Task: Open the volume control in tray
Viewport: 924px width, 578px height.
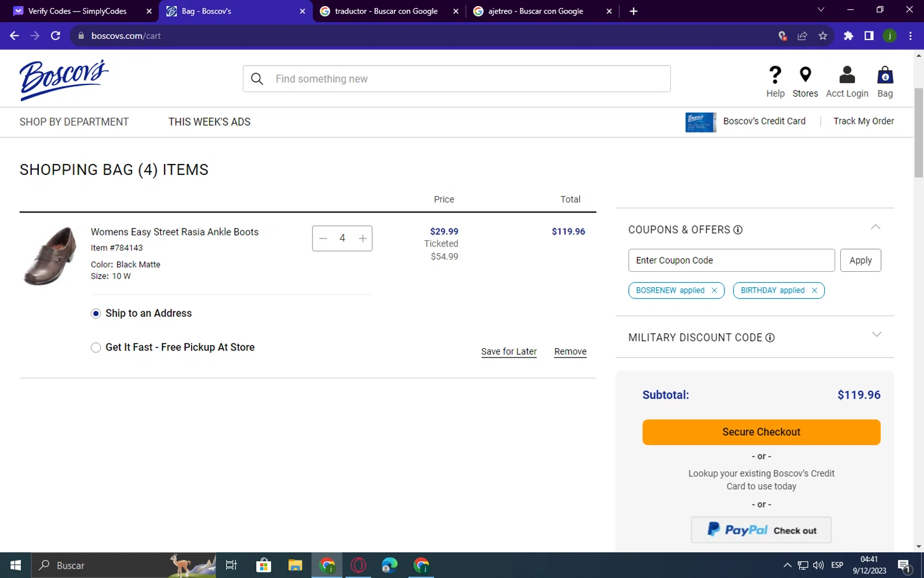Action: tap(818, 565)
